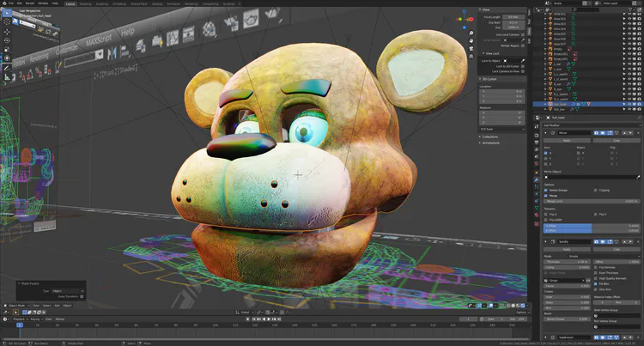Open the Object Data properties tab icon
This screenshot has height=346, width=644.
(x=537, y=208)
